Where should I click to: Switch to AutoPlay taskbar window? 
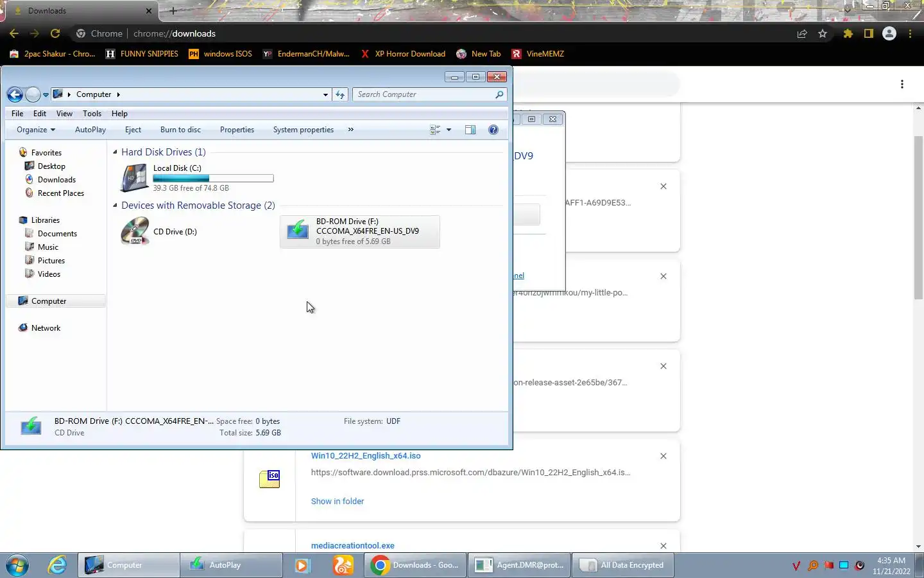[x=231, y=565]
